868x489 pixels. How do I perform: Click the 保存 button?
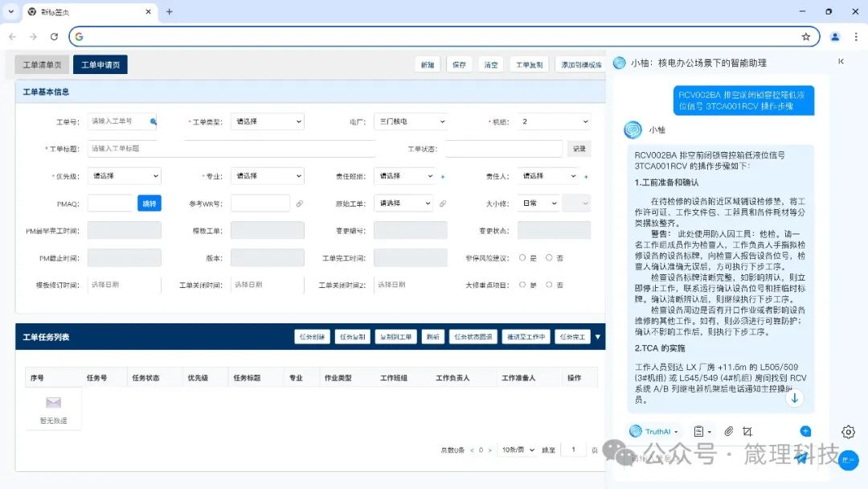click(x=459, y=65)
